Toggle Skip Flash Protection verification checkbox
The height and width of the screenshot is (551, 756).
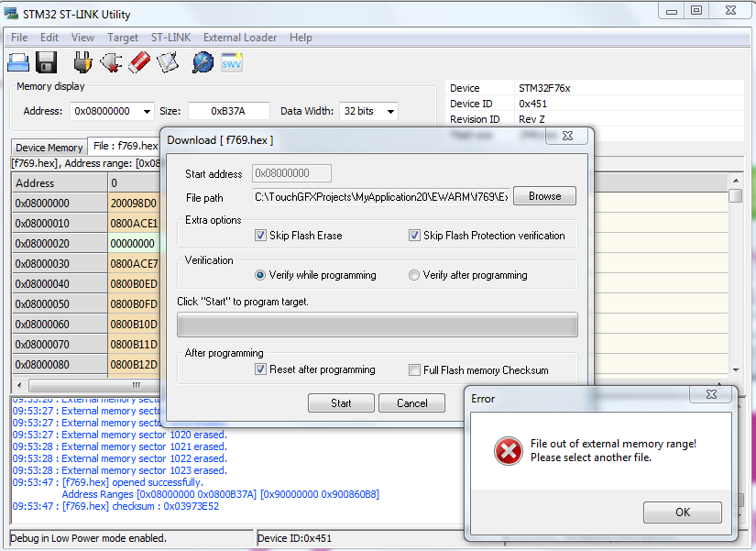414,236
